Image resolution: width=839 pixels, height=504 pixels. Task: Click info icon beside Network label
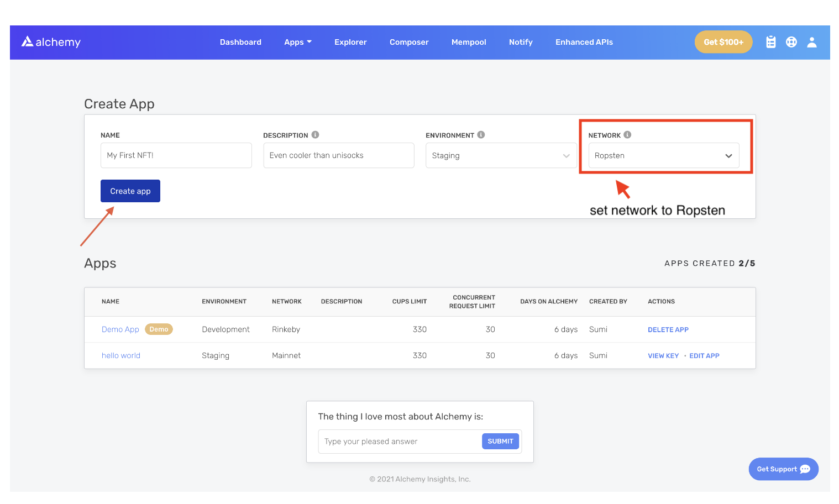(627, 135)
